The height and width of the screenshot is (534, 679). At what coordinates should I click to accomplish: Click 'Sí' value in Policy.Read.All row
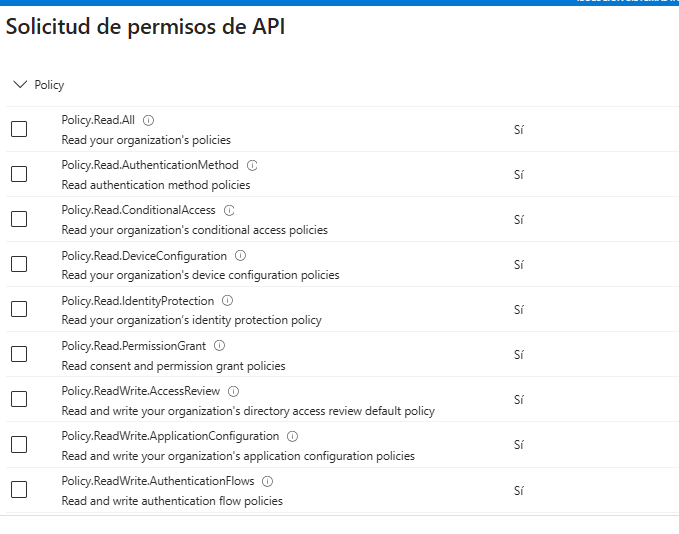519,129
